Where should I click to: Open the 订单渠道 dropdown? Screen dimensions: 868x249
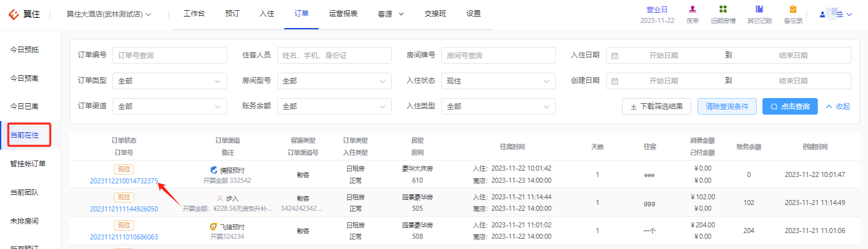(x=170, y=106)
